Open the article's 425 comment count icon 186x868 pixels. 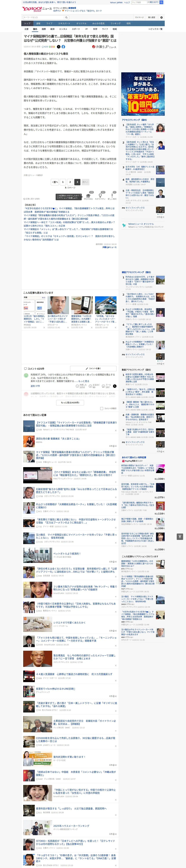[45, 47]
